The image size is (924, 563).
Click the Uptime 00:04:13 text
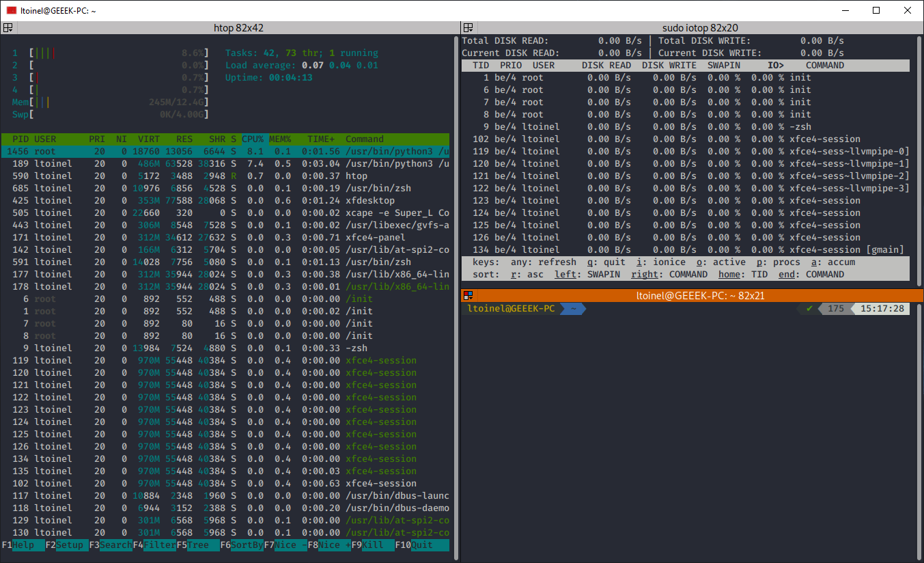pyautogui.click(x=269, y=77)
